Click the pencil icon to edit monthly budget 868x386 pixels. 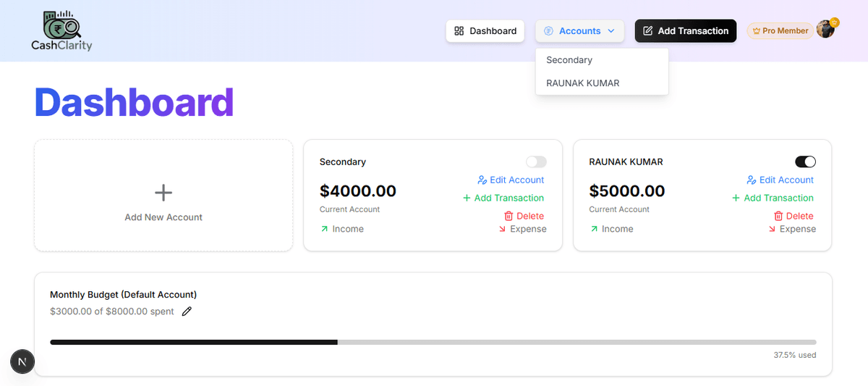coord(187,311)
